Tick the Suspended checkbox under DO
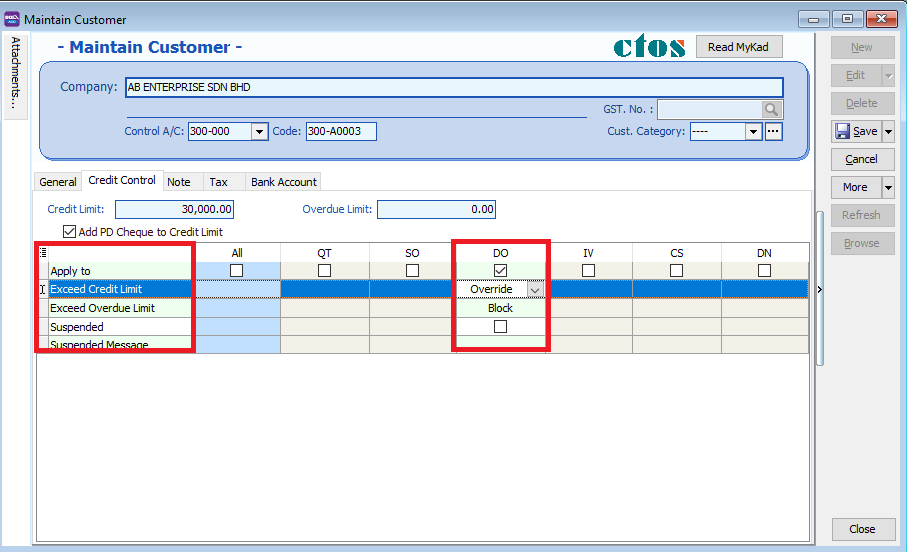 click(501, 327)
